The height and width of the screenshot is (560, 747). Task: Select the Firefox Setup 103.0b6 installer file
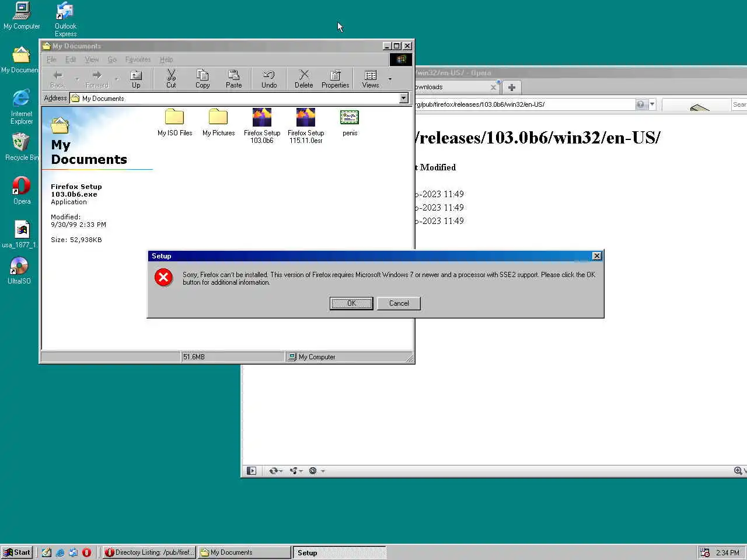(x=262, y=125)
